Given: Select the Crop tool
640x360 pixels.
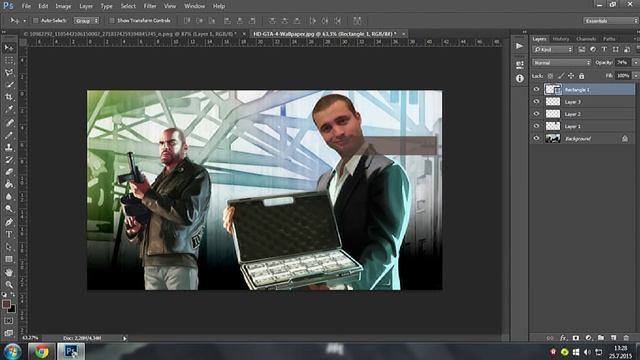Looking at the screenshot, I should pos(9,97).
